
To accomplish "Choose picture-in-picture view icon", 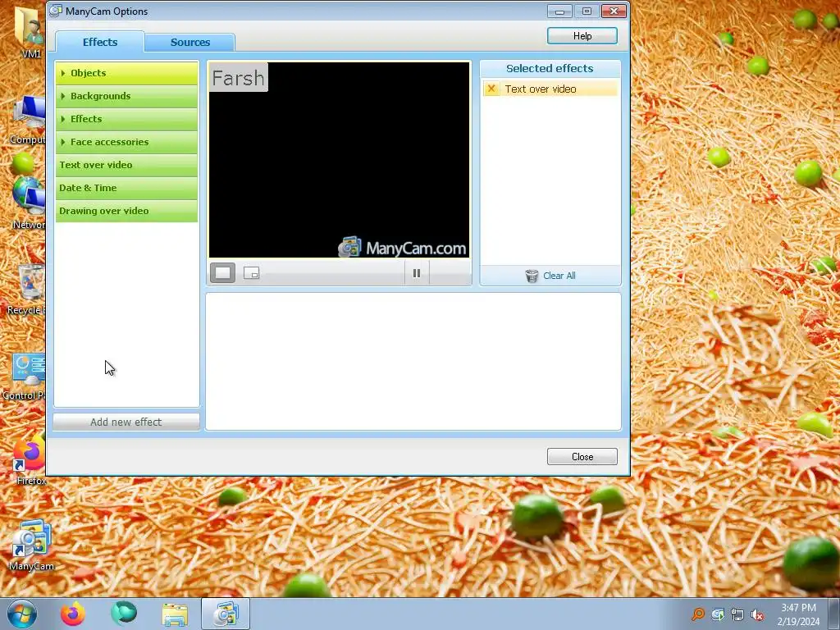I will [x=251, y=273].
